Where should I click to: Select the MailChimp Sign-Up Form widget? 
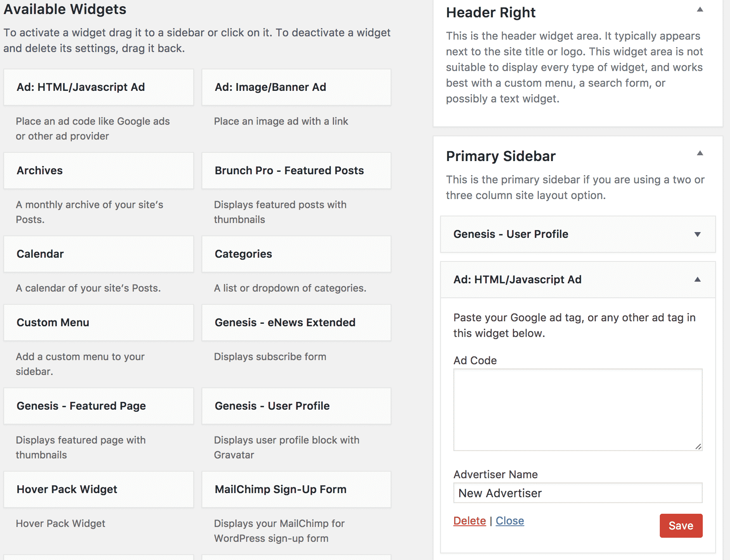pos(296,489)
